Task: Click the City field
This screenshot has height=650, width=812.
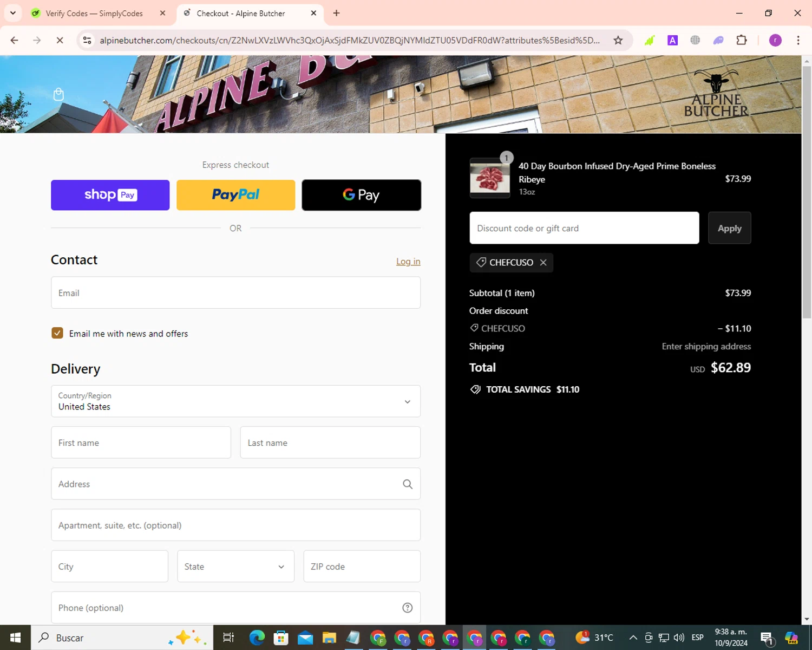Action: tap(109, 567)
